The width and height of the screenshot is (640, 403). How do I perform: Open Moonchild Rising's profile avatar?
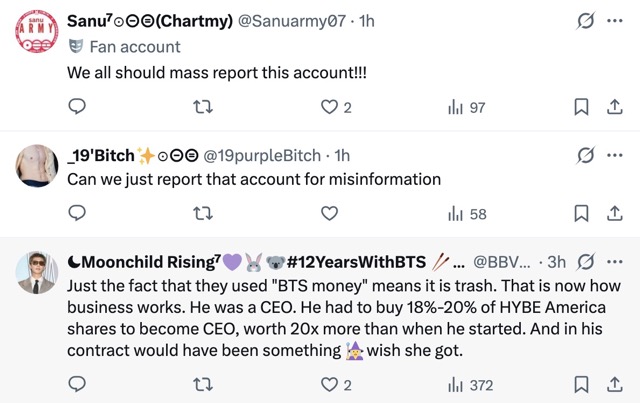[x=37, y=272]
